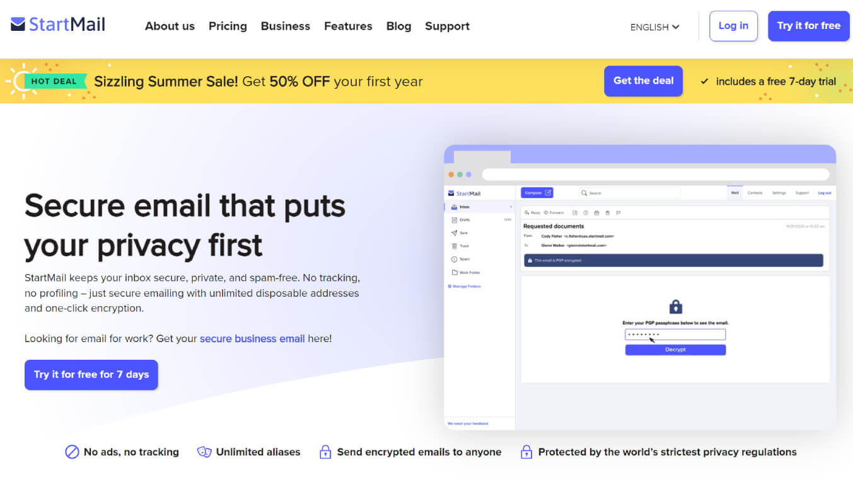The image size is (853, 504).
Task: Click the address bar in the browser mockup
Action: coord(656,174)
